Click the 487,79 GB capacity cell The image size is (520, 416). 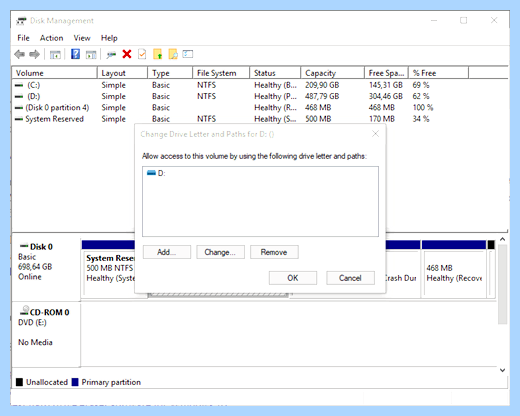[x=322, y=96]
